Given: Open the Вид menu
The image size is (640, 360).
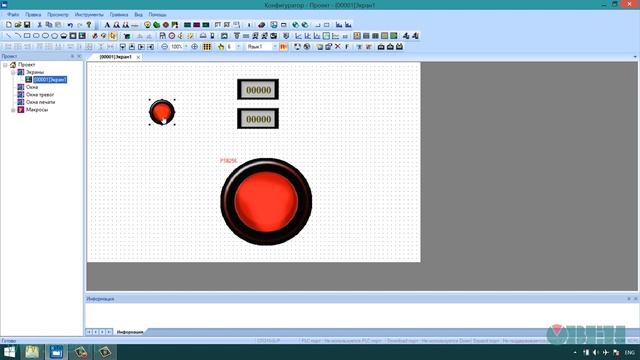Looking at the screenshot, I should click(138, 14).
